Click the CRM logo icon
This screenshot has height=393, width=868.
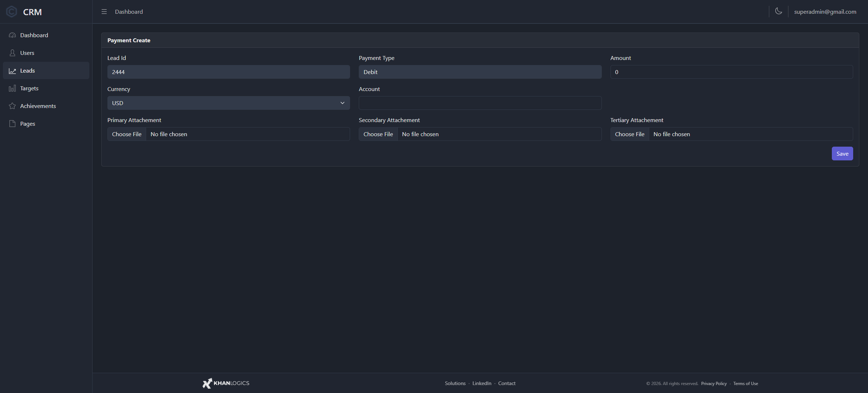(x=12, y=12)
